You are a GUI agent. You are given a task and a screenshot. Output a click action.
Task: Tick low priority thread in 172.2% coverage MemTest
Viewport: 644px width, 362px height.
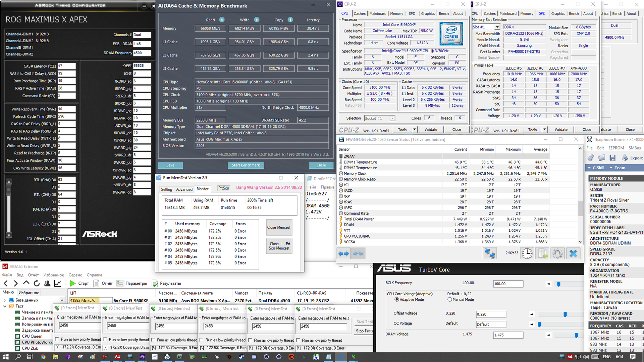(57, 339)
